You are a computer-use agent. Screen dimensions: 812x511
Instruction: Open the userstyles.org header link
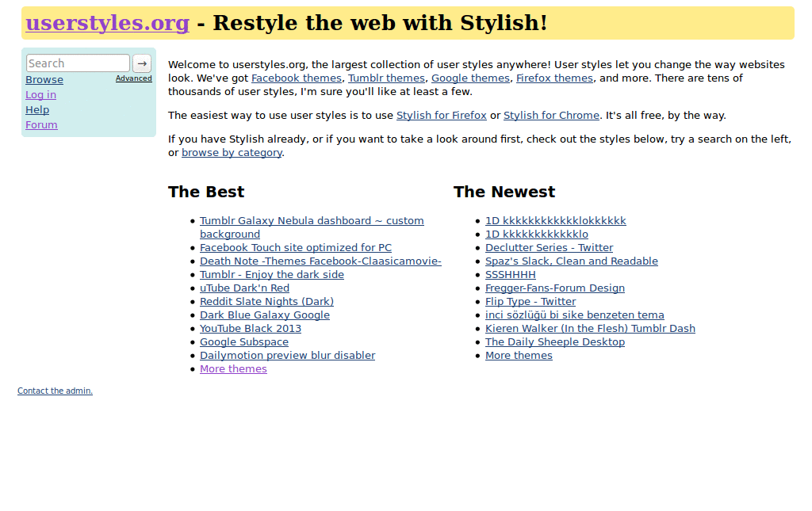tap(108, 23)
